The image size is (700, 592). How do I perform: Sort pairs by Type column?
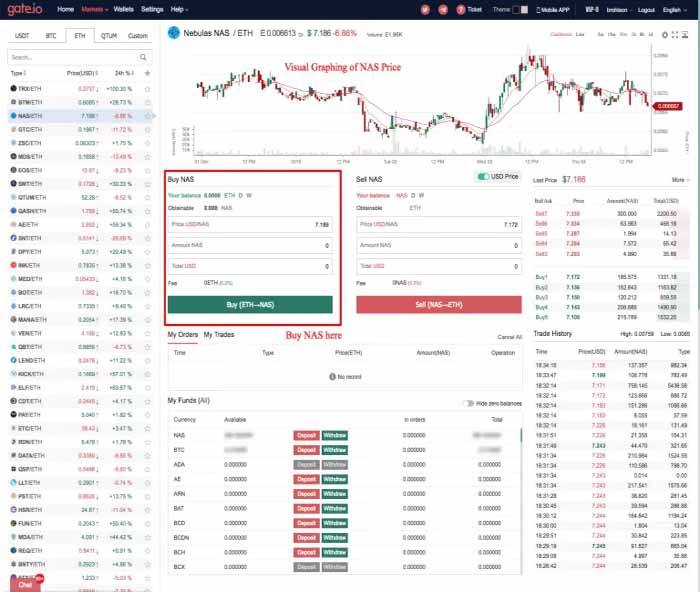(x=18, y=73)
